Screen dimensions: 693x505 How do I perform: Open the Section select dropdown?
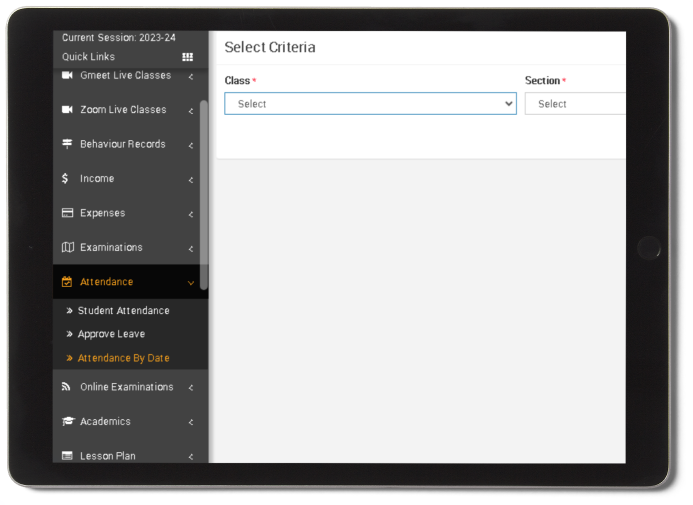pyautogui.click(x=575, y=104)
